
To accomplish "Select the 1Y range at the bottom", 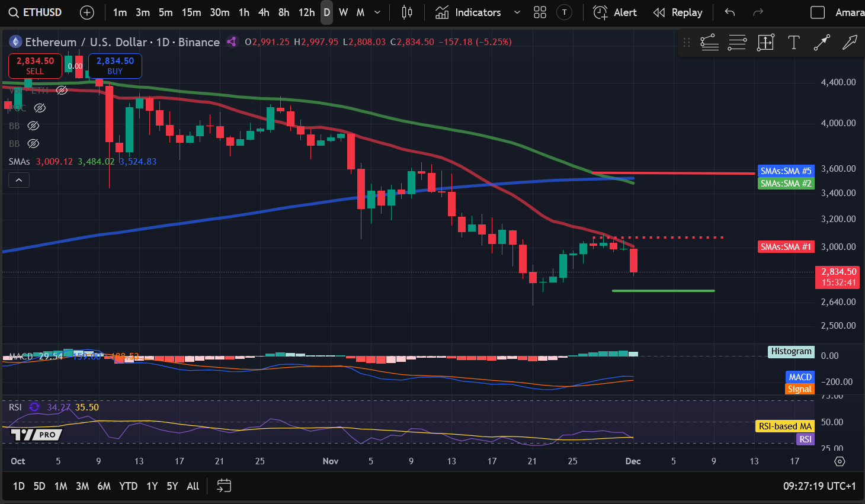I will click(152, 486).
